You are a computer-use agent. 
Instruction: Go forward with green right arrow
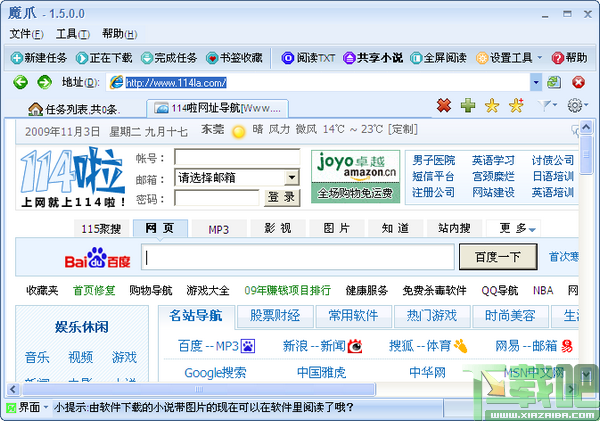coord(44,82)
